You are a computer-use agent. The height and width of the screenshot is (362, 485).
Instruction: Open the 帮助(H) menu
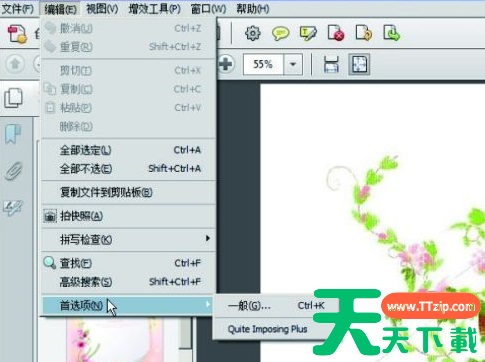click(x=253, y=9)
